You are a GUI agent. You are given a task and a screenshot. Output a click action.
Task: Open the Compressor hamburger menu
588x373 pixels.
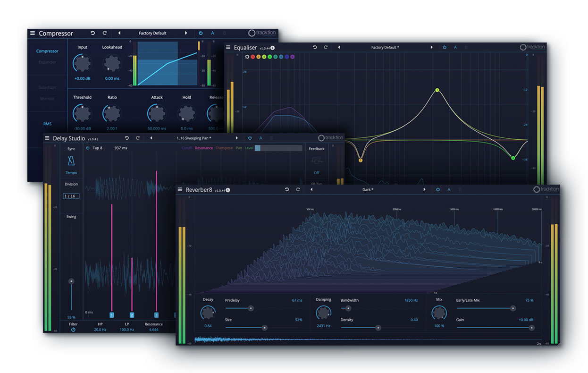(x=33, y=33)
